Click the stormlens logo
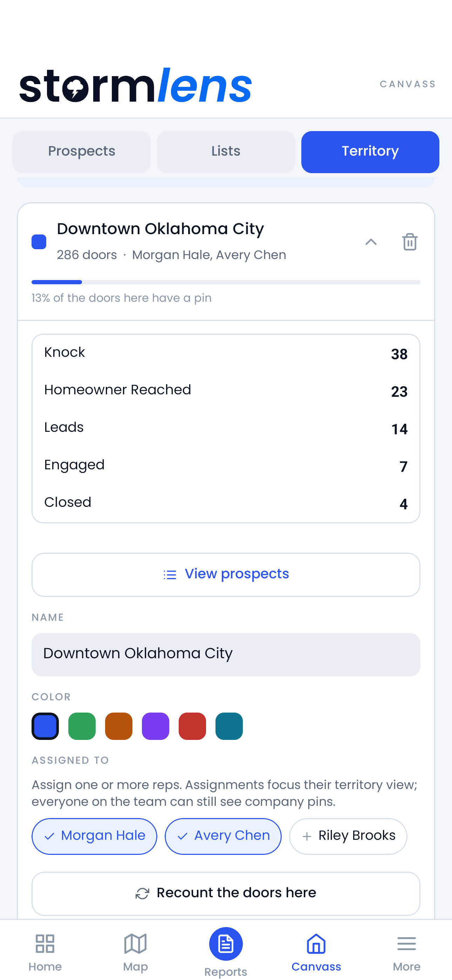Screen dimensions: 452x980 coord(136,85)
